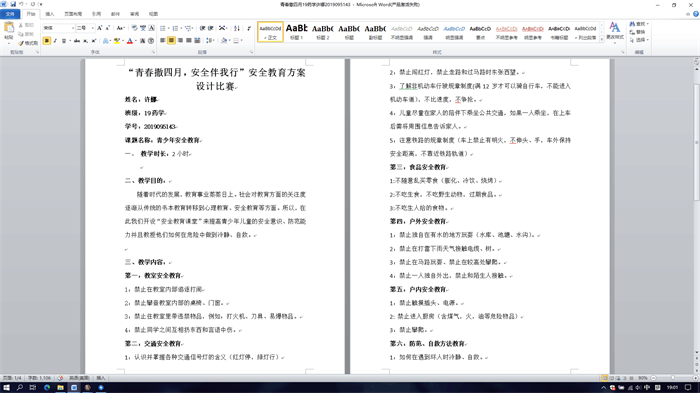Toggle center alignment button
The image size is (700, 393).
[171, 41]
